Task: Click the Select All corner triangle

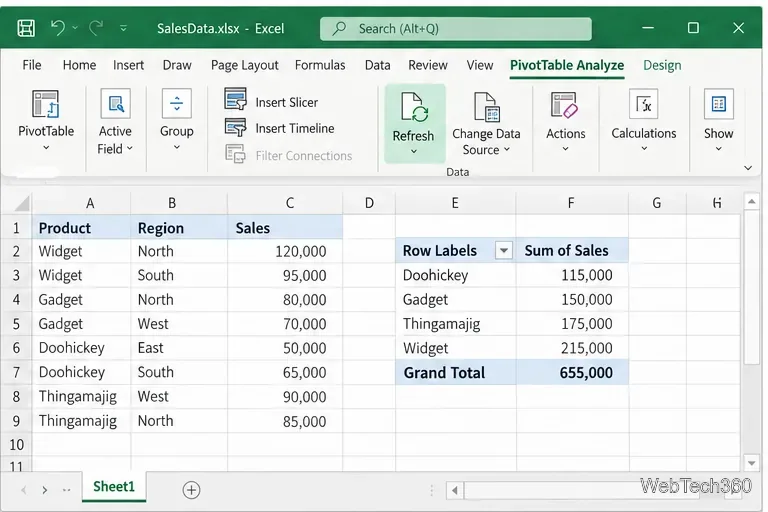Action: [x=21, y=203]
